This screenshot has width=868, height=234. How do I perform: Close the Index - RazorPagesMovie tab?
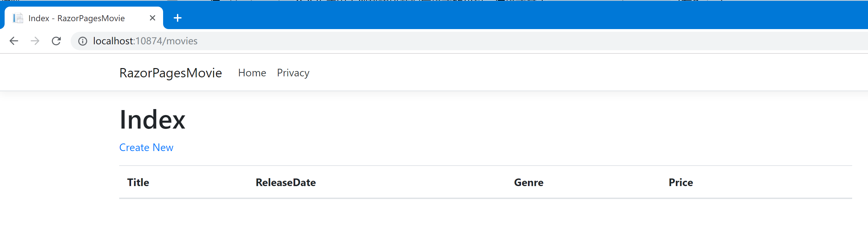(152, 18)
